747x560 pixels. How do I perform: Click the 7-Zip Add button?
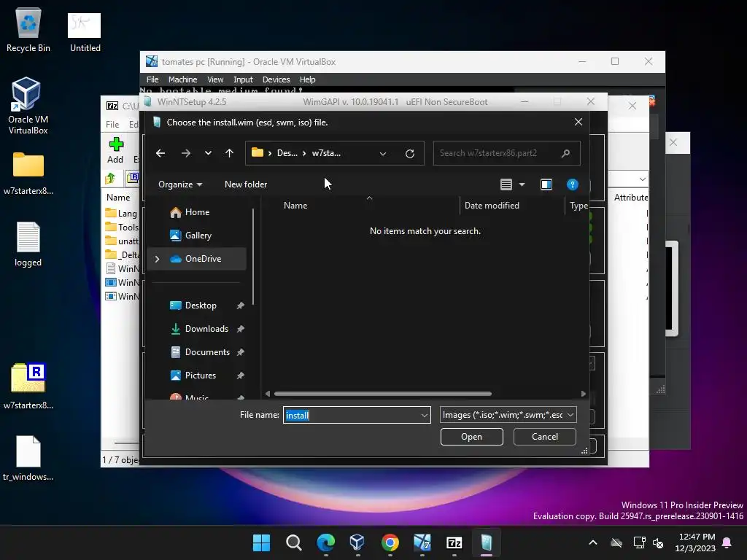[x=115, y=150]
